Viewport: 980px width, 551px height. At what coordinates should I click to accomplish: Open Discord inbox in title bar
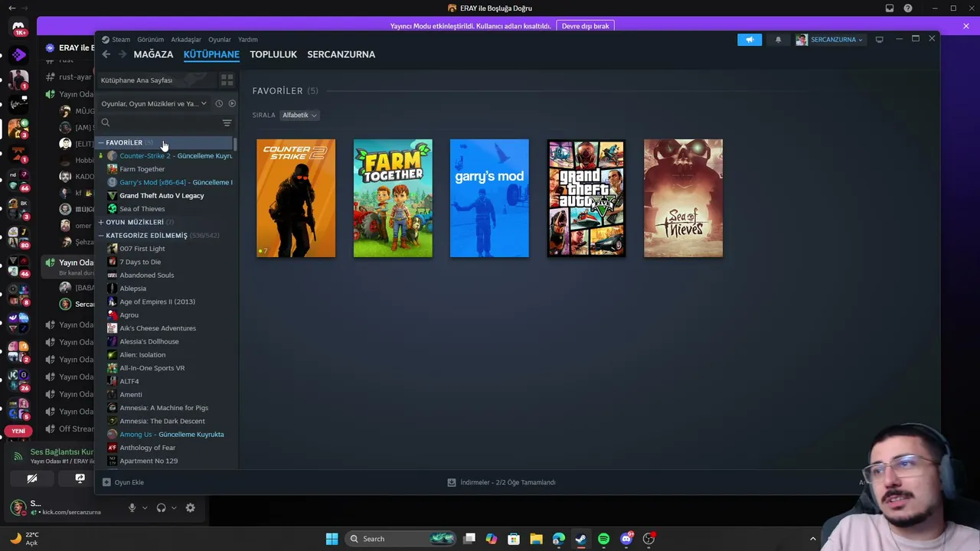click(890, 8)
